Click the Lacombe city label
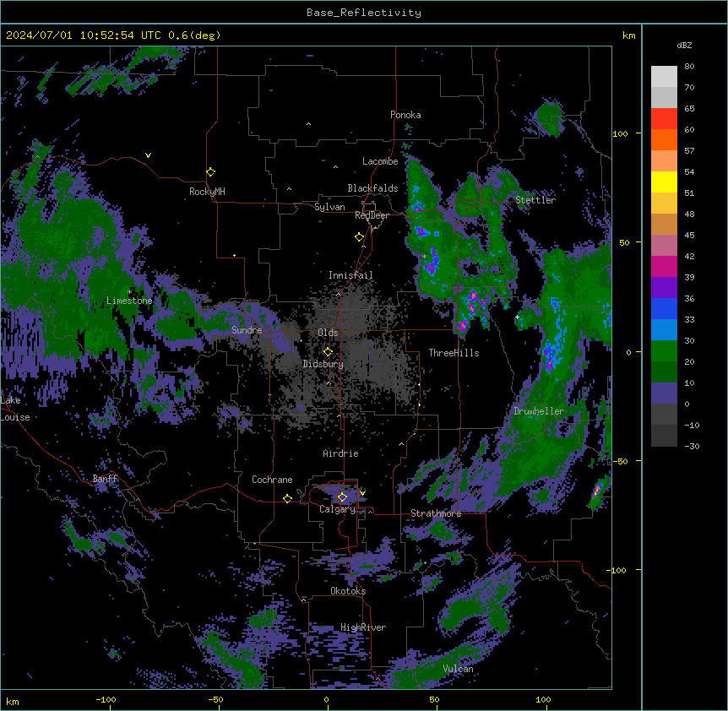The image size is (728, 711). point(380,161)
